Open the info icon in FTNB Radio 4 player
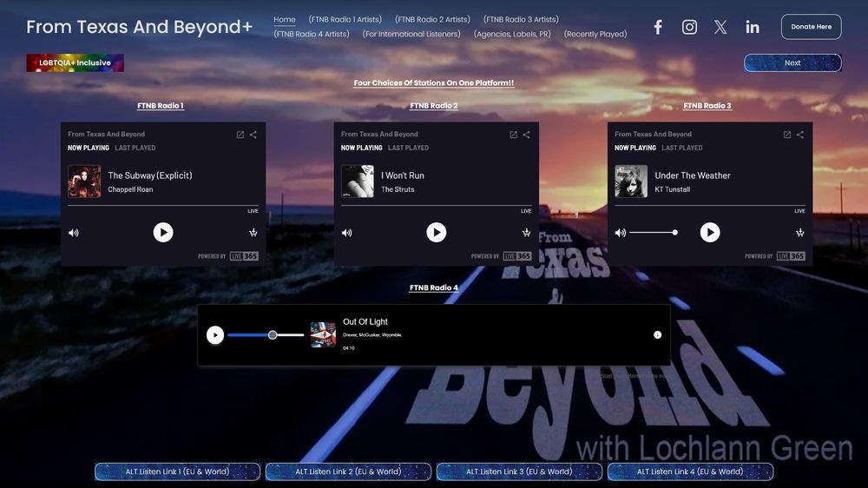This screenshot has height=488, width=868. (657, 334)
